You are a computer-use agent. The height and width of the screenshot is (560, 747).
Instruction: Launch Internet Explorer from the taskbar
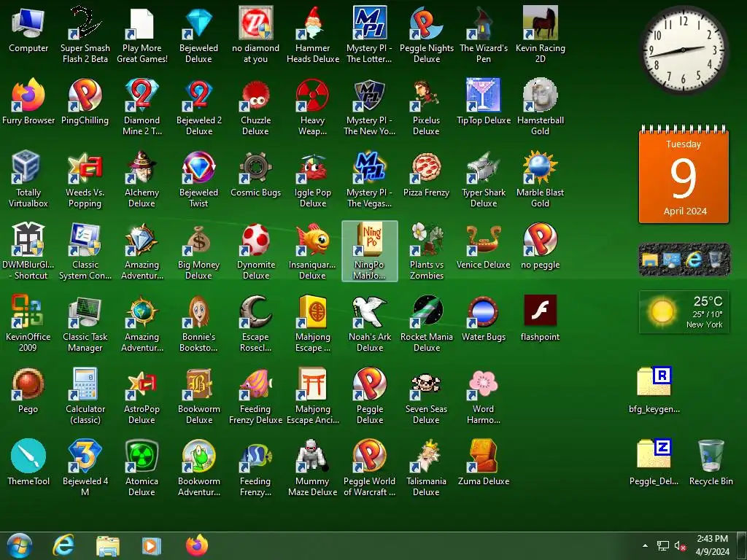(63, 545)
